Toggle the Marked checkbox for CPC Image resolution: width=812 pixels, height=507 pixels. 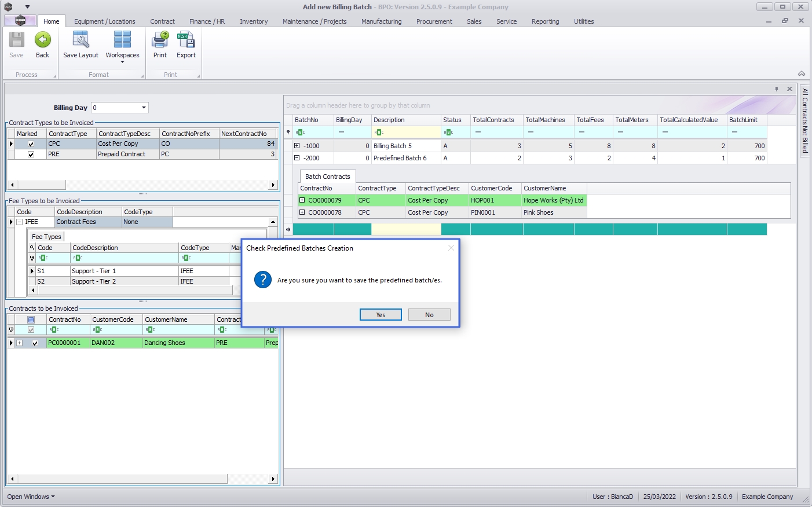[x=31, y=144]
